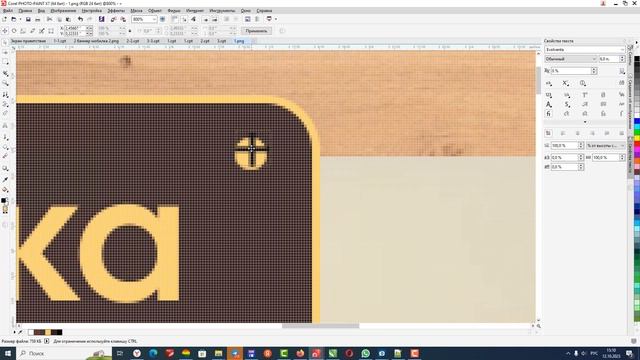Viewport: 640px width, 360px height.
Task: Save the image using the diskette icon
Action: pos(28,19)
